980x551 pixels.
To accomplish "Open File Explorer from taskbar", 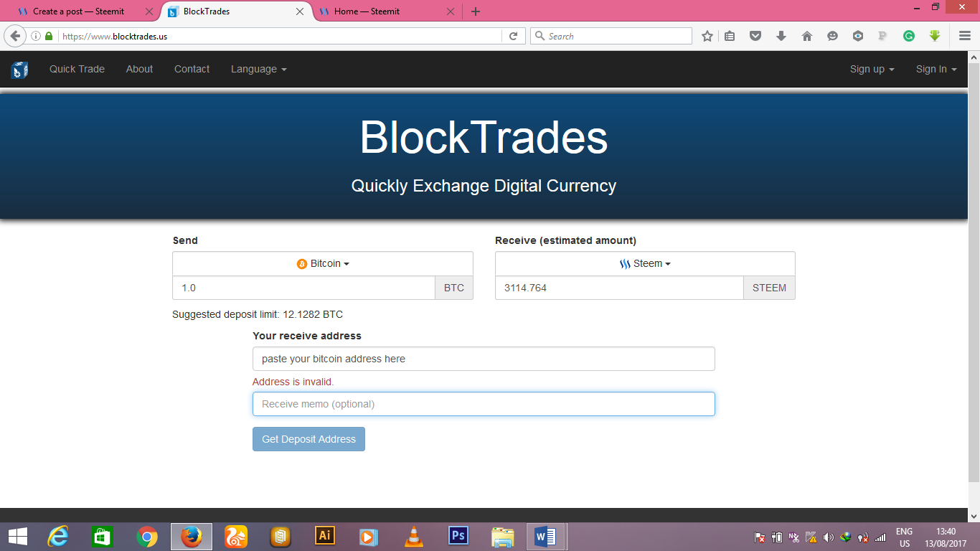I will (503, 537).
